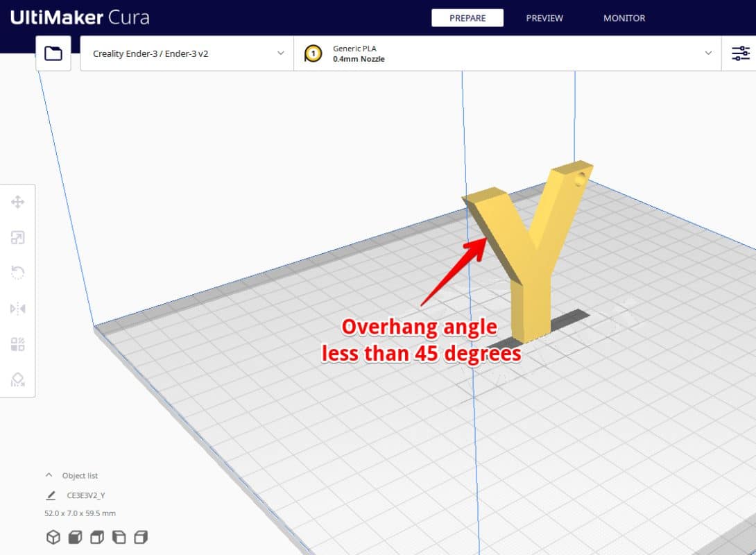
Task: Switch to right side view
Action: click(141, 536)
